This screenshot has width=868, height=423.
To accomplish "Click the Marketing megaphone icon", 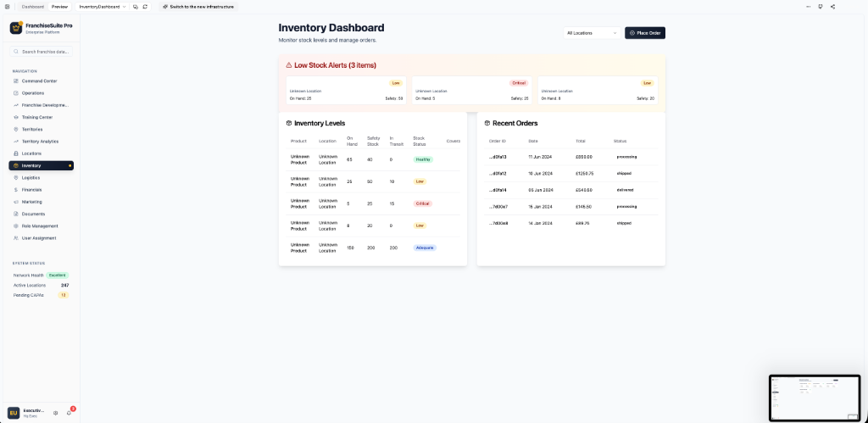I will click(x=16, y=202).
